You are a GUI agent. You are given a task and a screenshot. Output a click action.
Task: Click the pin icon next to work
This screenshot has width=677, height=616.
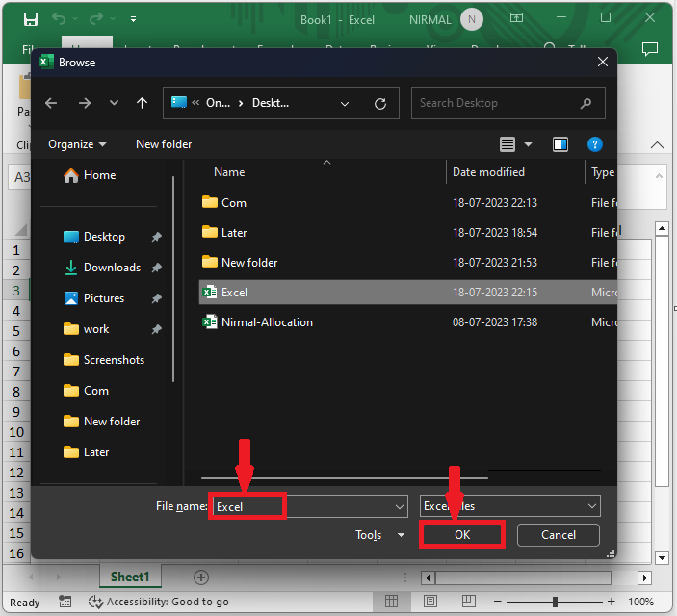[x=156, y=329]
